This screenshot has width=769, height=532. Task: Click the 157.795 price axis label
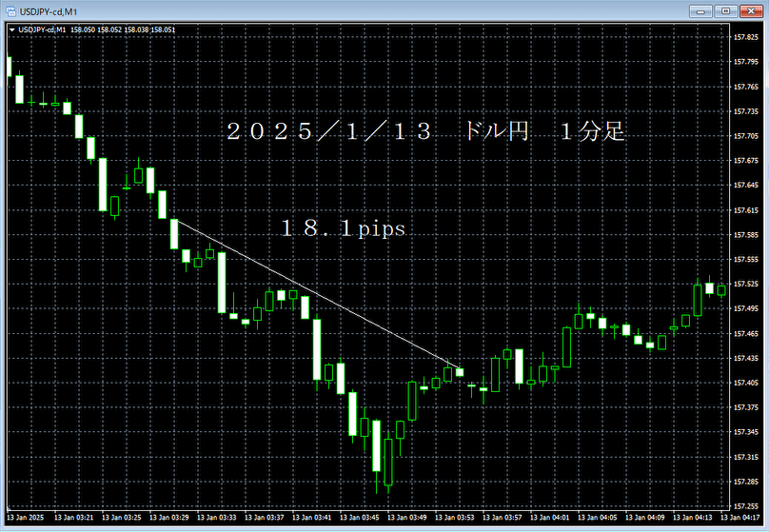[x=745, y=62]
